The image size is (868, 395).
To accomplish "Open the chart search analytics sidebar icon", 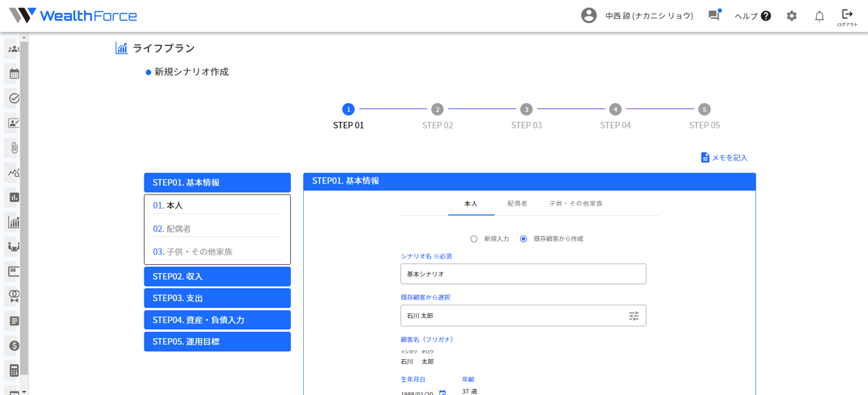I will click(14, 172).
